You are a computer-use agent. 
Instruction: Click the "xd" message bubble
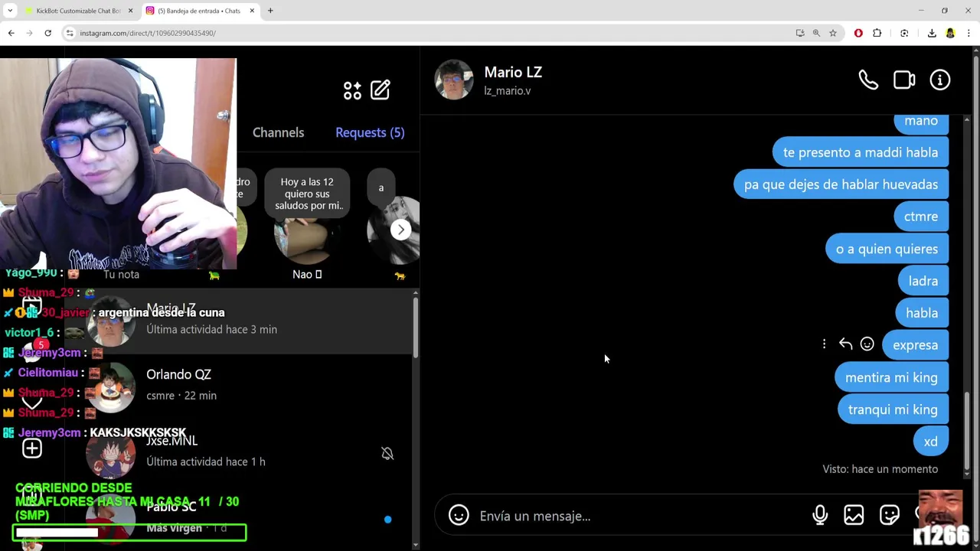[x=930, y=442]
